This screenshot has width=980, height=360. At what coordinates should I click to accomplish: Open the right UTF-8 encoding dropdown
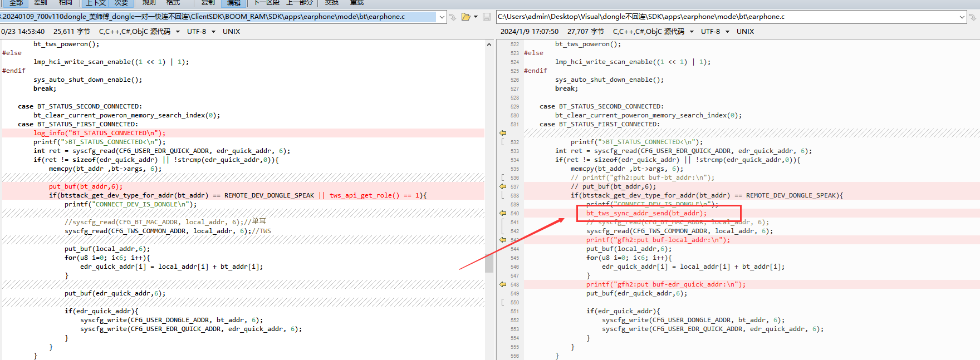[727, 32]
